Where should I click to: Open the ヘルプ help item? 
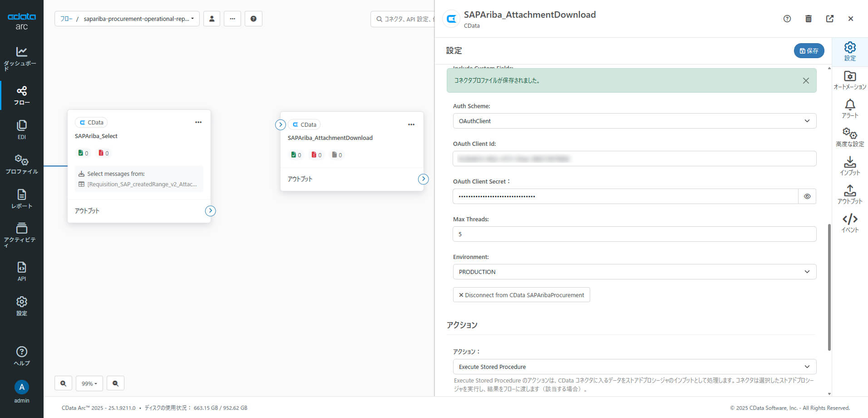point(21,356)
